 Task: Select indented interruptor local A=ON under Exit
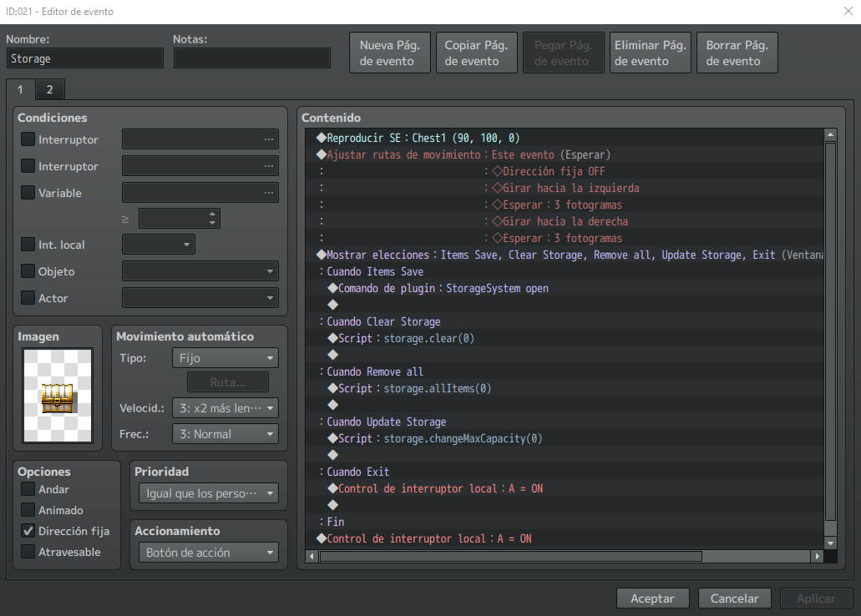565,488
